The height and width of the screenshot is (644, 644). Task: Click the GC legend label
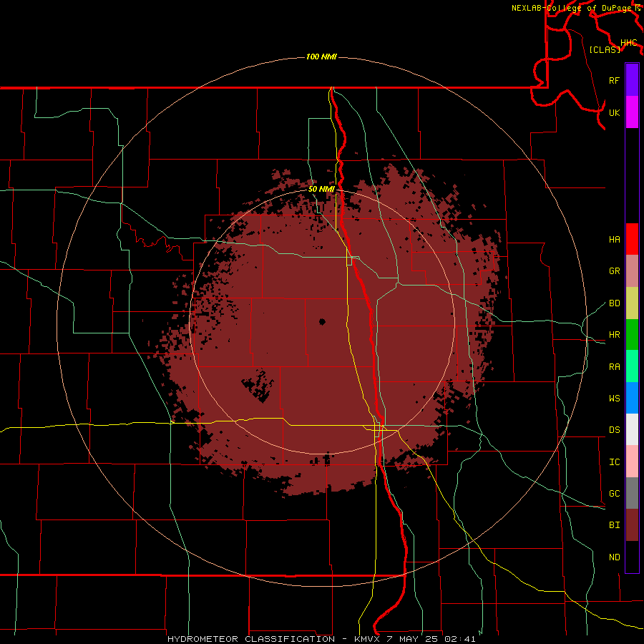pyautogui.click(x=614, y=494)
